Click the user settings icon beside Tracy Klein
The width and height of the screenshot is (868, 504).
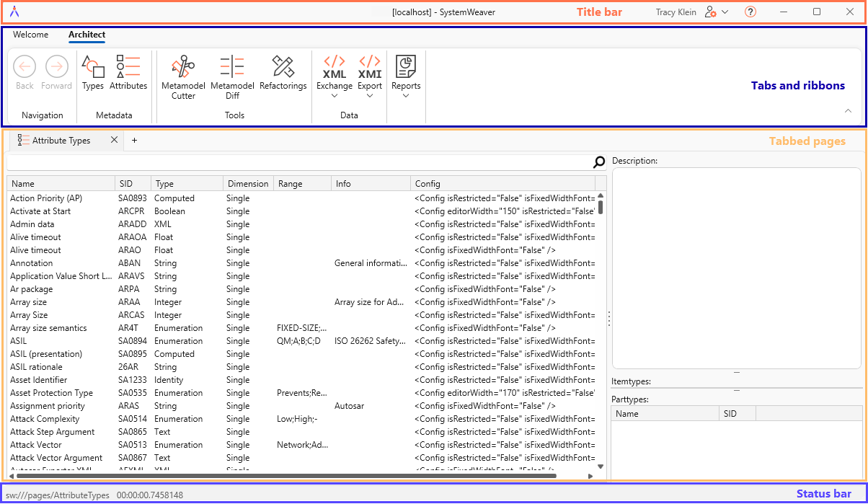[711, 12]
